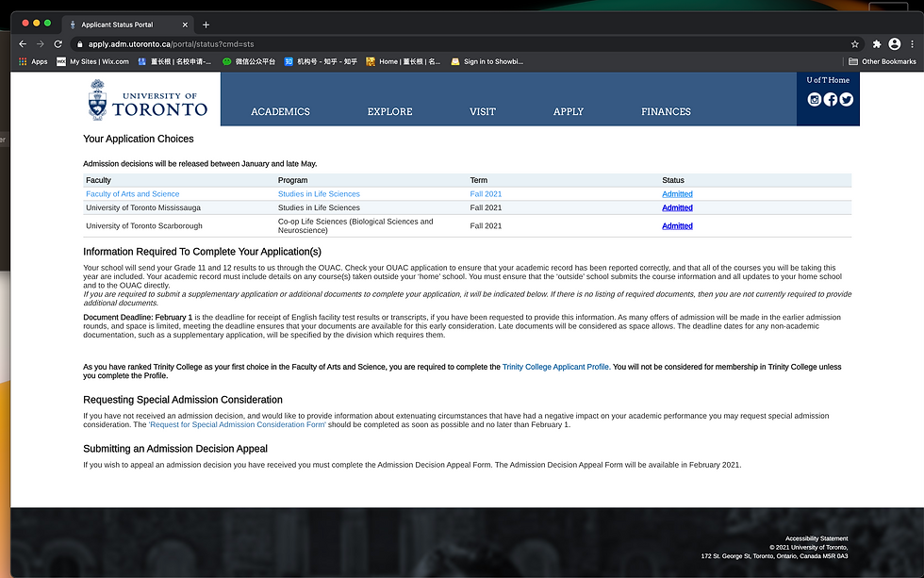
Task: Close the Applicant Status Portal tab
Action: 185,25
